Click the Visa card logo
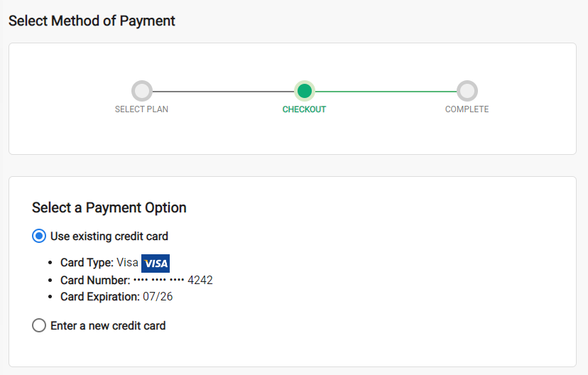The height and width of the screenshot is (375, 588). pyautogui.click(x=156, y=263)
